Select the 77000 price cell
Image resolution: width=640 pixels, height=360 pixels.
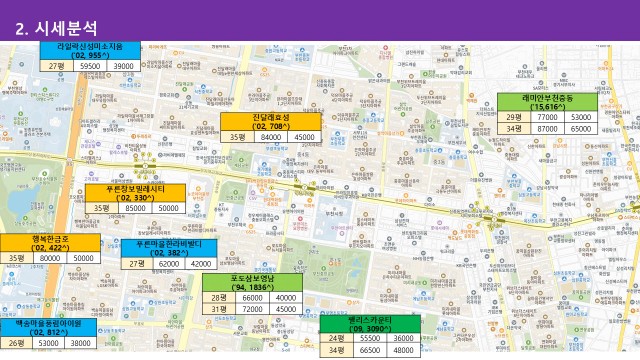(x=547, y=117)
